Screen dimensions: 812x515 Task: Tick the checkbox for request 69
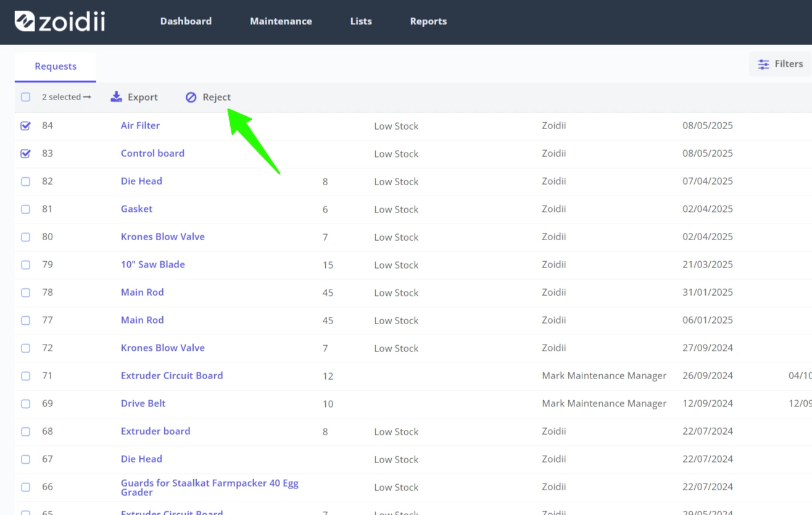[25, 404]
